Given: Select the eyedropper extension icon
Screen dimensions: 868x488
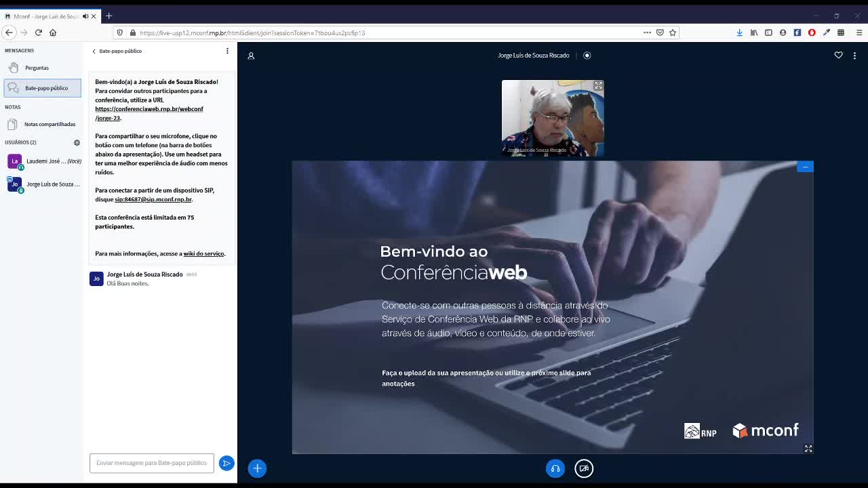Looking at the screenshot, I should 827,33.
